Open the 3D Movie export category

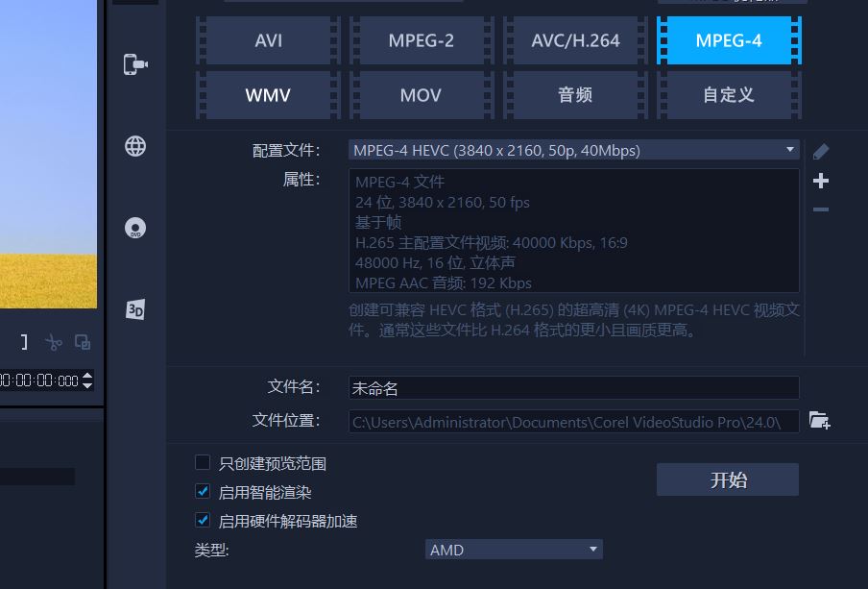[x=135, y=309]
